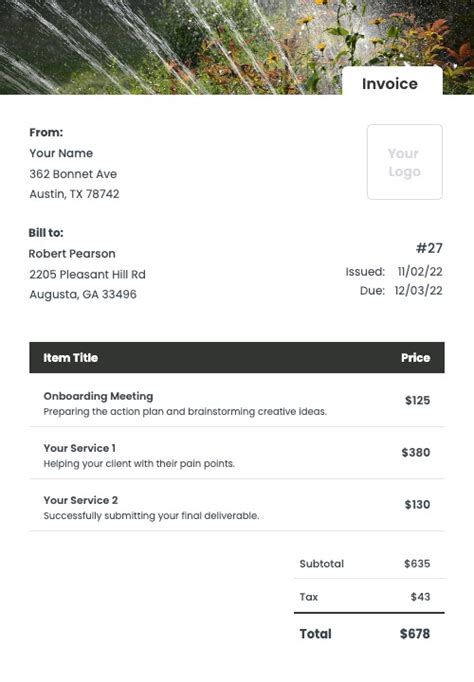Click the 2205 Pleasant Hill Rd address
This screenshot has height=682, width=474.
pos(87,274)
